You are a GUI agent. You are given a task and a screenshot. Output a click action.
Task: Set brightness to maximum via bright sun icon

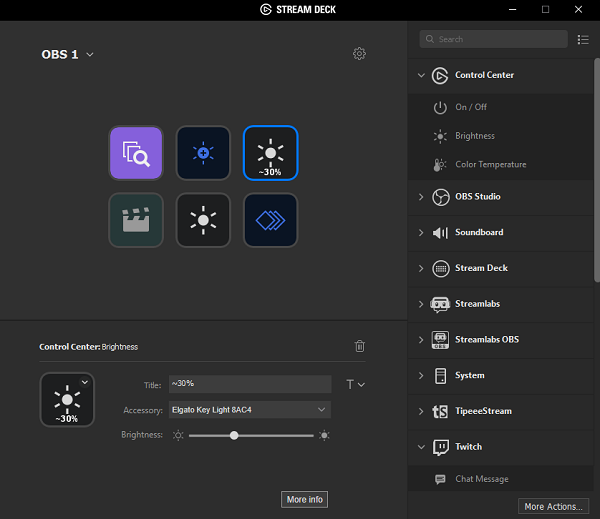[324, 435]
